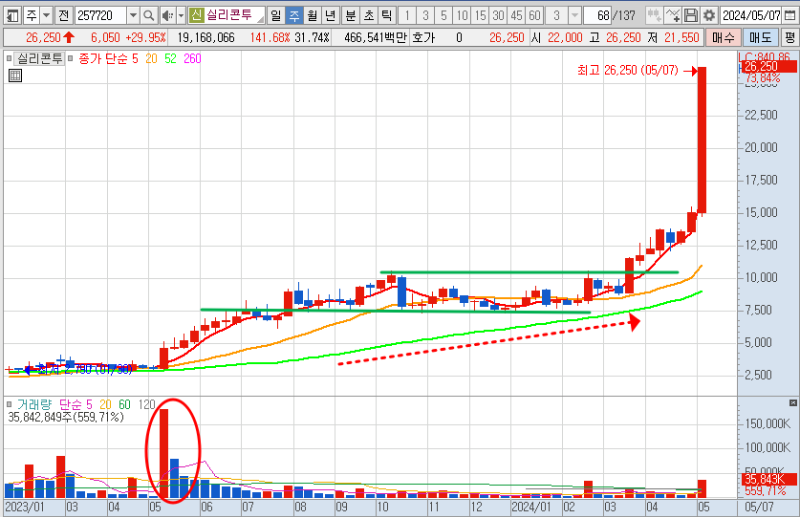The image size is (800, 517).
Task: Click the date field 2024/05/07
Action: [752, 16]
